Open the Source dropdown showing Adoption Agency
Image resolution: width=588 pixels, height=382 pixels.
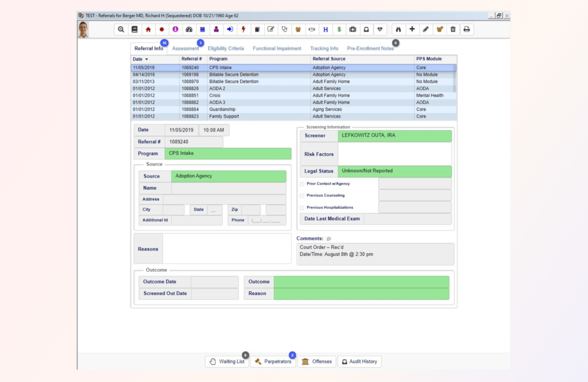coord(229,177)
